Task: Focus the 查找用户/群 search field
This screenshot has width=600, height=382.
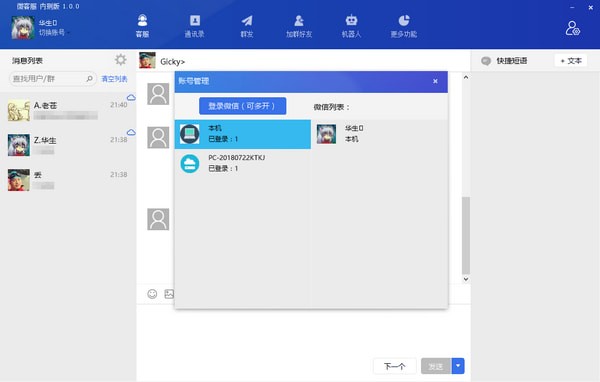Action: pyautogui.click(x=52, y=78)
